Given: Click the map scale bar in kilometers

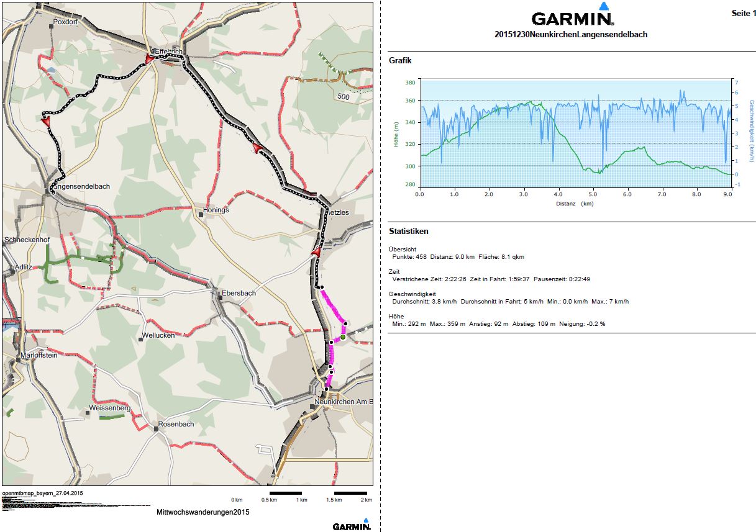Looking at the screenshot, I should coord(302,495).
